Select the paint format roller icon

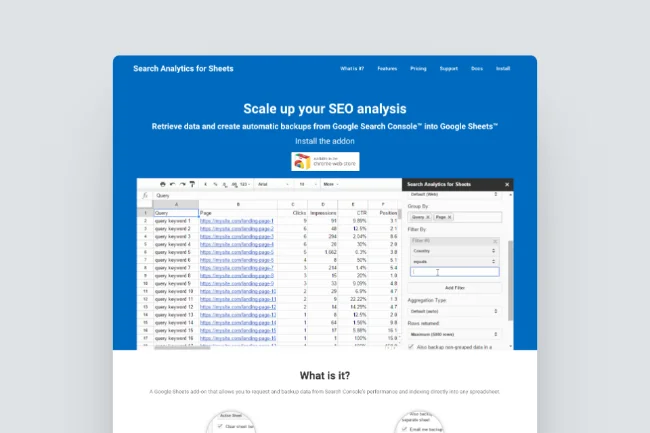point(192,184)
